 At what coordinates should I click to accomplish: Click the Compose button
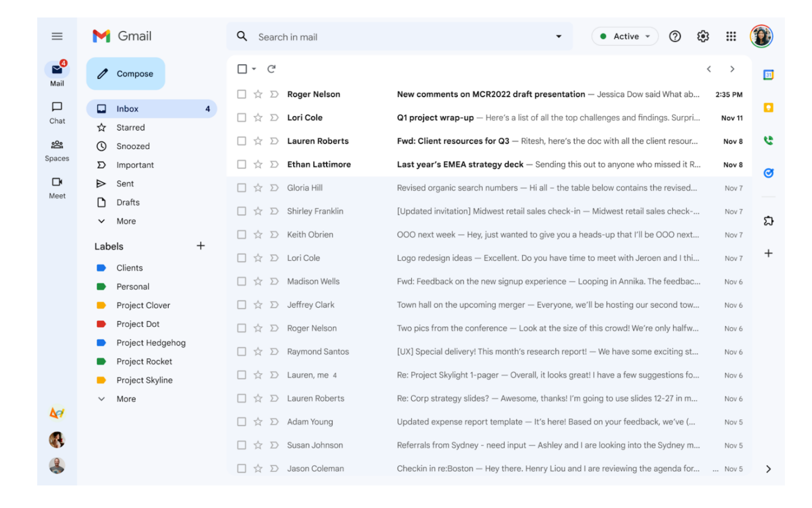(x=126, y=74)
